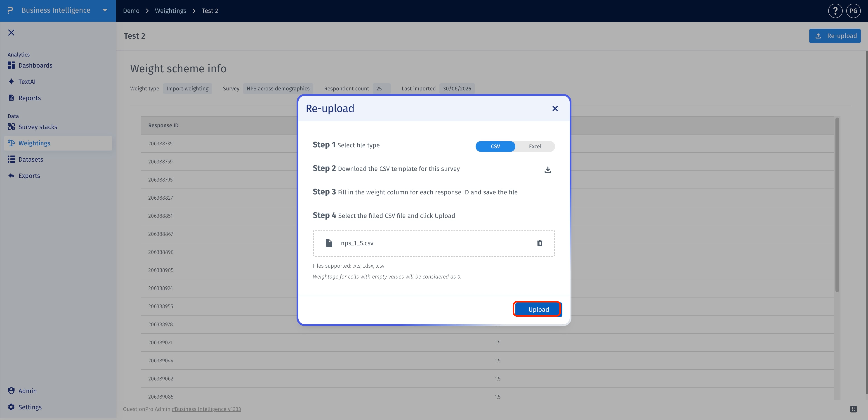Go to Weightings breadcrumb
Screen dimensions: 868x420
(x=170, y=11)
